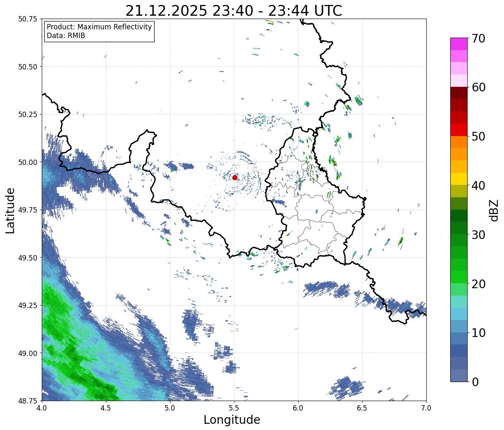Click the magenta swatch at the top of the colorbar
The height and width of the screenshot is (430, 504).
click(x=459, y=44)
